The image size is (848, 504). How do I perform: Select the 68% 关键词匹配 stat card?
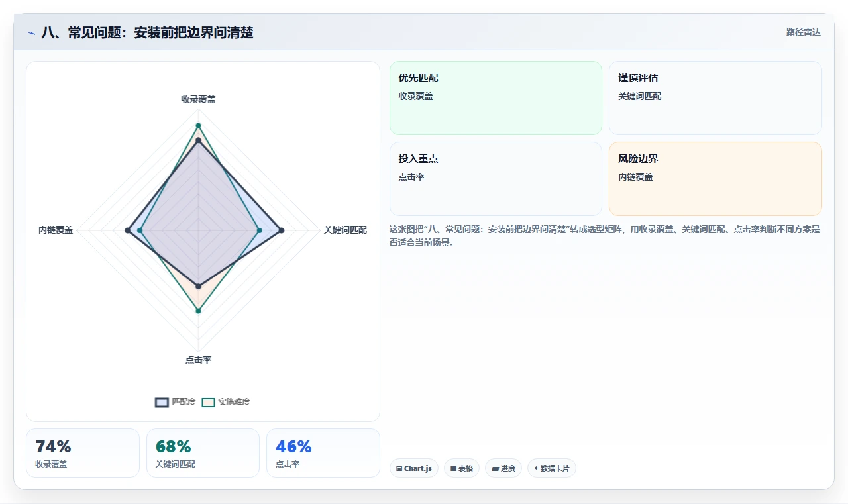(x=203, y=453)
